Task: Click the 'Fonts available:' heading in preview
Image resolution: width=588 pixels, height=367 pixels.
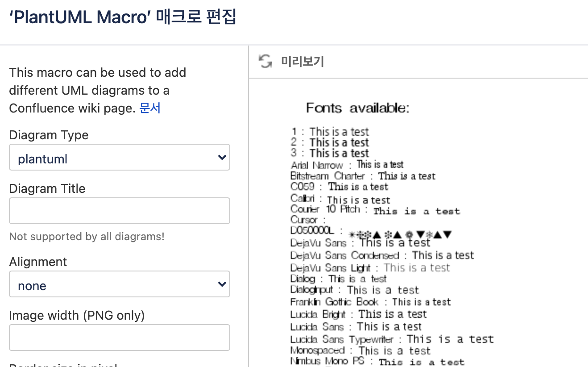Action: coord(357,108)
